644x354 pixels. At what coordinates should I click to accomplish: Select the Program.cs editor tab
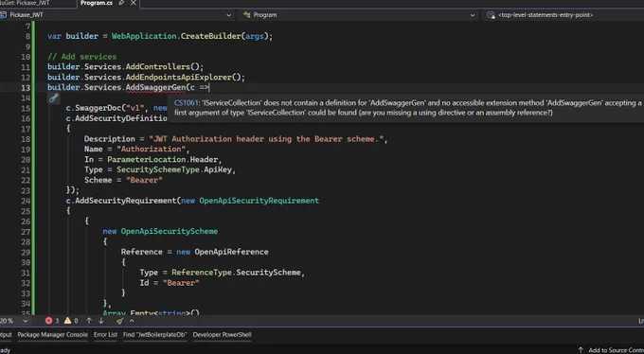pyautogui.click(x=97, y=3)
